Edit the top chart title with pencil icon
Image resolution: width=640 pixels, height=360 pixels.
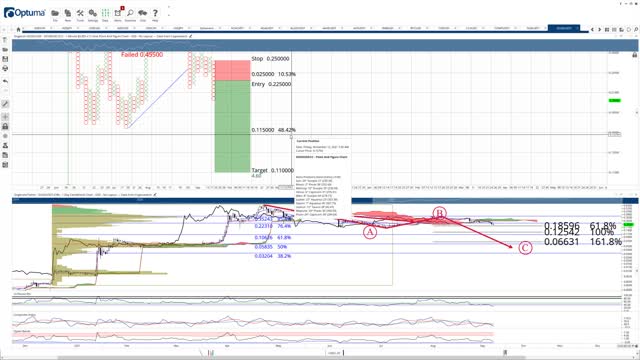click(191, 36)
